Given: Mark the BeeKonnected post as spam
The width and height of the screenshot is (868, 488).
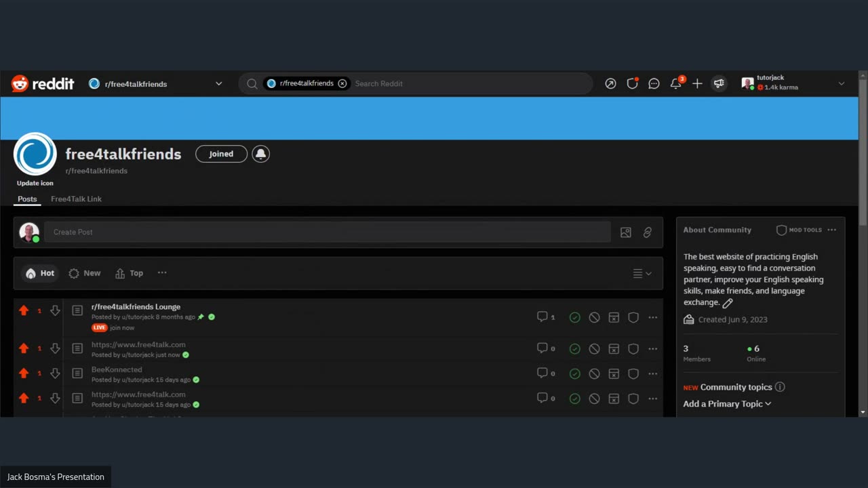Looking at the screenshot, I should (x=614, y=374).
